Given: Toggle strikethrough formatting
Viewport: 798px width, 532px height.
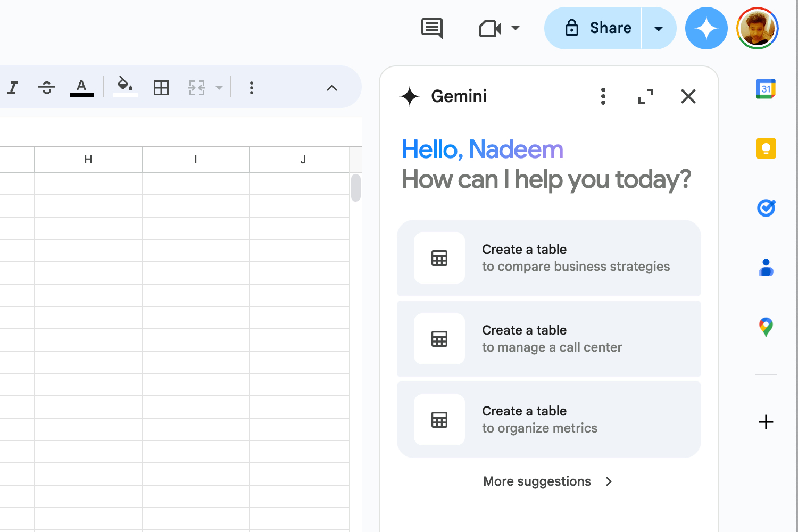Looking at the screenshot, I should [47, 88].
